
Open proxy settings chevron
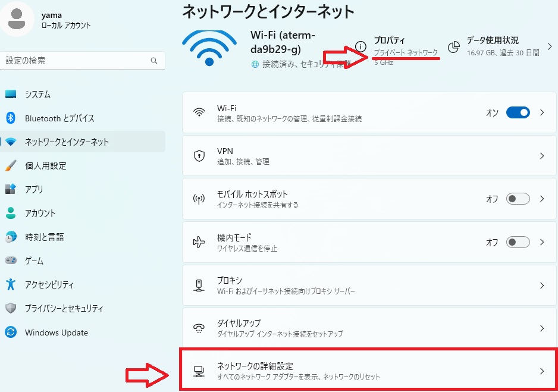coord(542,286)
